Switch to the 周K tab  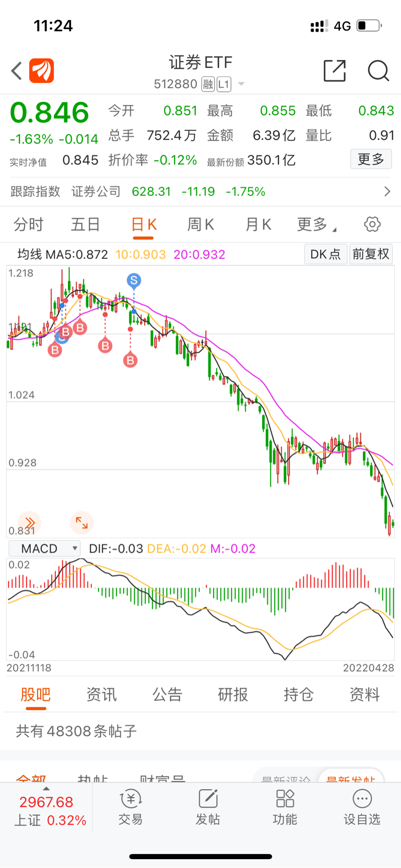(200, 224)
